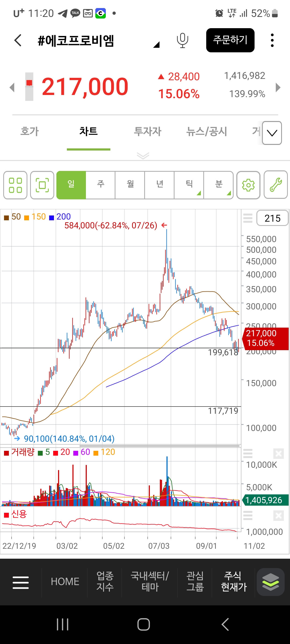Close the volume indicator panel
This screenshot has height=644, width=290.
(x=278, y=454)
